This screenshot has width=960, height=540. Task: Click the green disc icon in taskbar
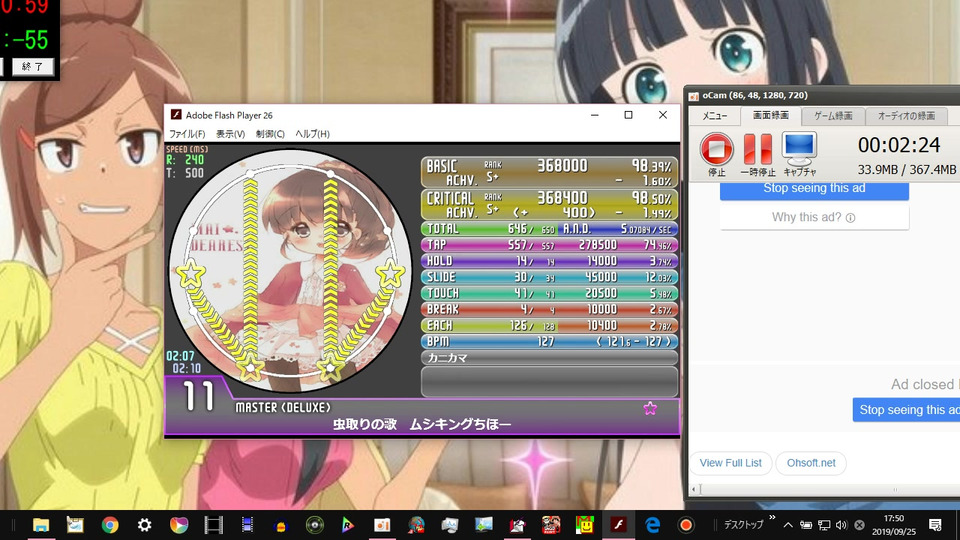[315, 525]
